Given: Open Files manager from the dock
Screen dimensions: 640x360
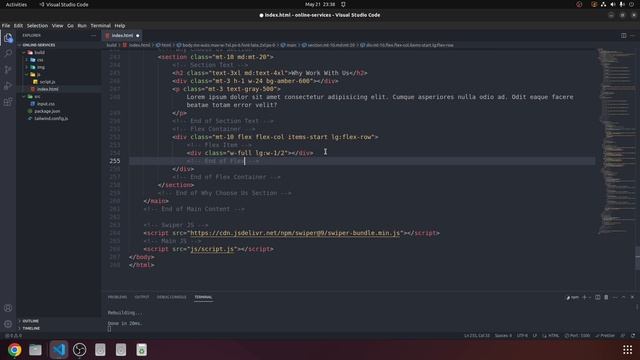Looking at the screenshot, I should 35,350.
